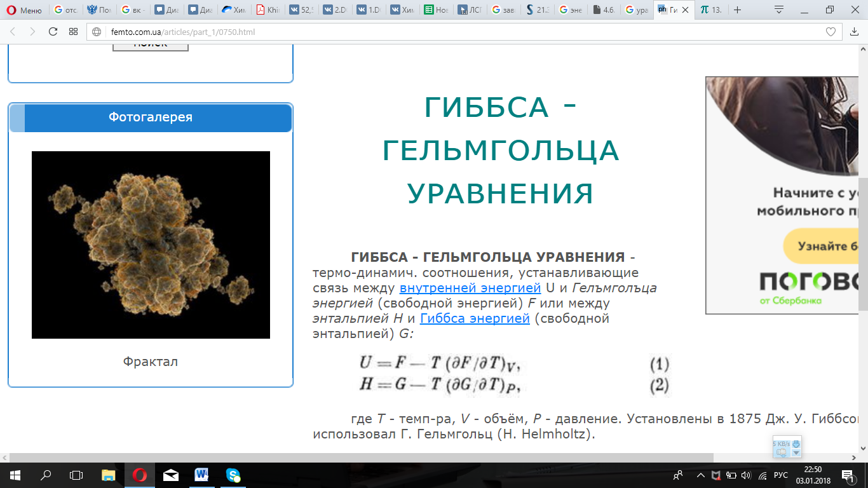Click the yellow 'Узнайте' ad button

820,246
